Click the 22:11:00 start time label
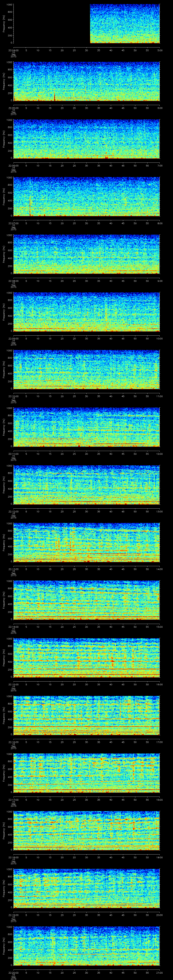The image size is (173, 980). 13,454
